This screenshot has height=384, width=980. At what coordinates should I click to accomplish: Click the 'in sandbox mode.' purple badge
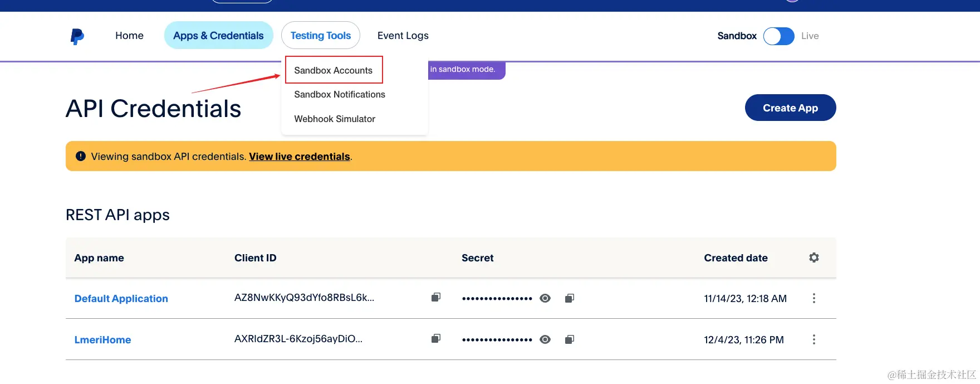467,70
